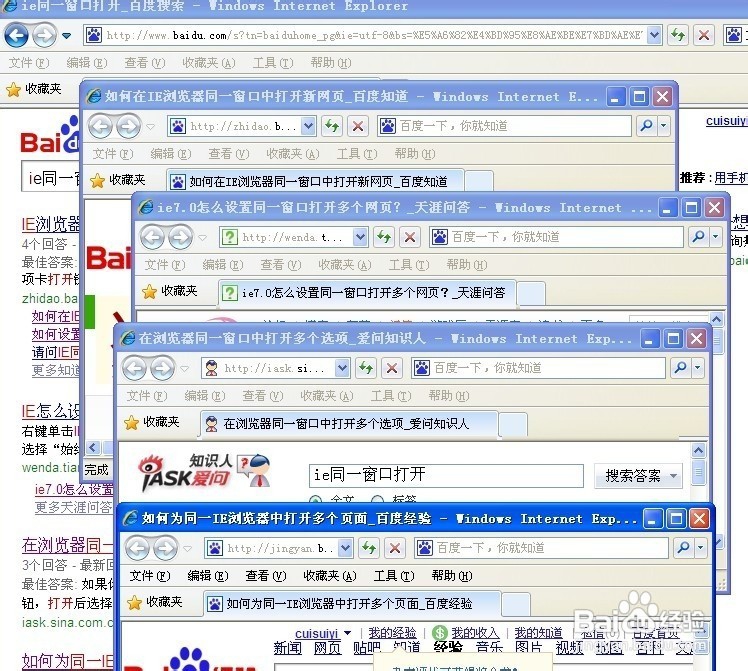This screenshot has height=671, width=748.
Task: Refresh the 天涯问答 window page
Action: 384,237
